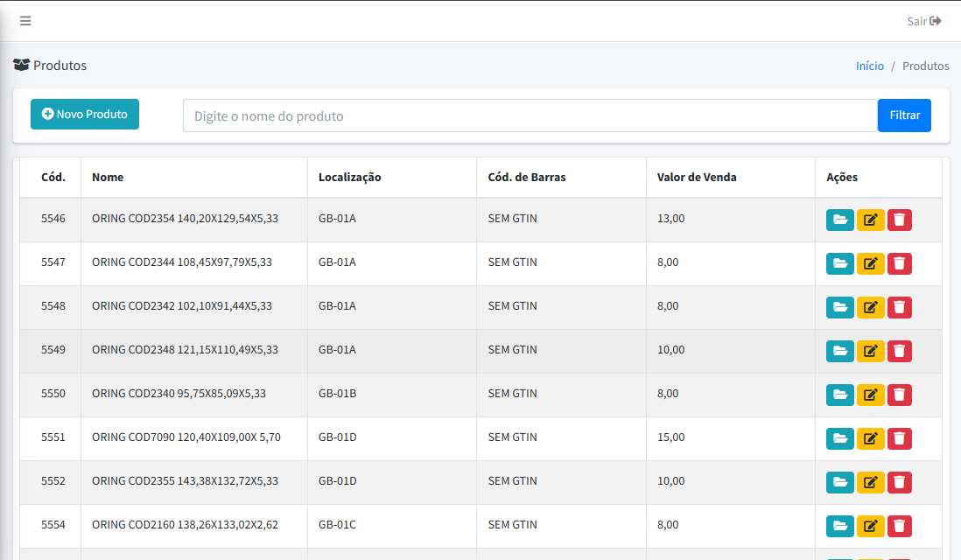
Task: Click location GB-01C of product 5554
Action: pyautogui.click(x=337, y=525)
